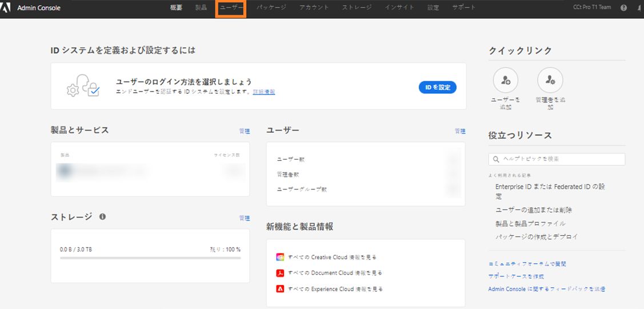Click the ユーザーを追加 quick link icon
Screen dimensions: 644x309
[x=506, y=80]
